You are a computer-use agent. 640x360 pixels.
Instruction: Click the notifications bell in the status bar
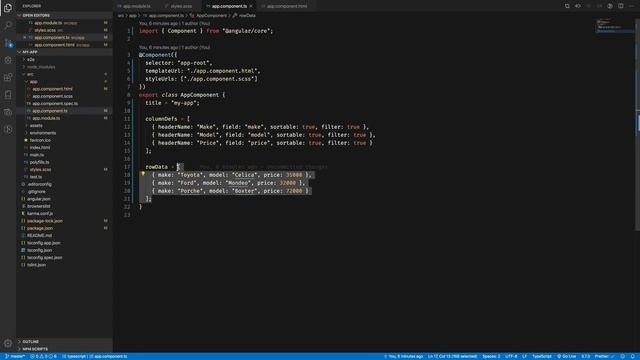633,356
